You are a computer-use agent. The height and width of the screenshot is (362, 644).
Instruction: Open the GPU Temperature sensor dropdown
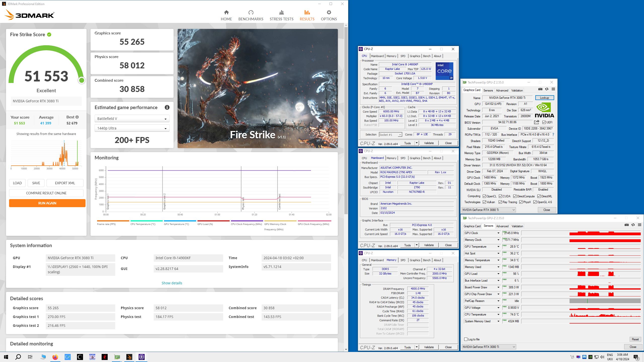pyautogui.click(x=498, y=247)
